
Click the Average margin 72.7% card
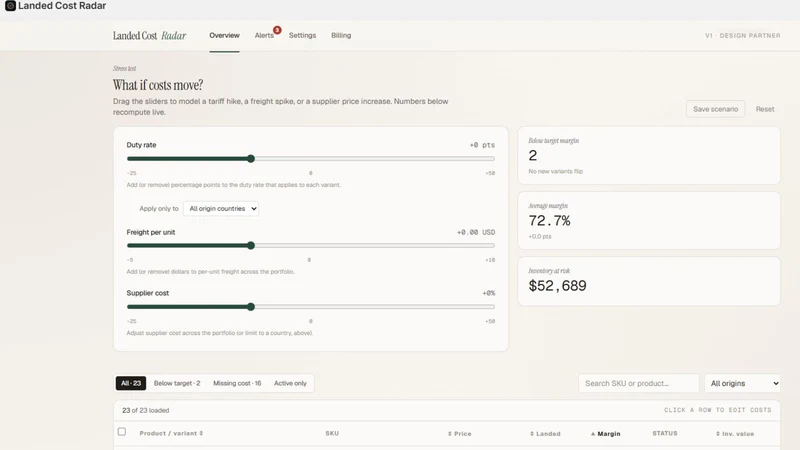tap(649, 220)
